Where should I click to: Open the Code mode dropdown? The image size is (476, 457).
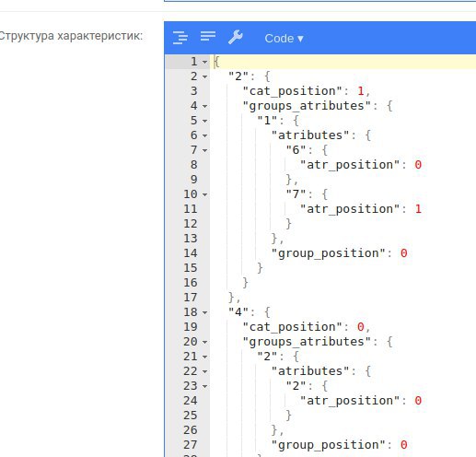[x=284, y=39]
